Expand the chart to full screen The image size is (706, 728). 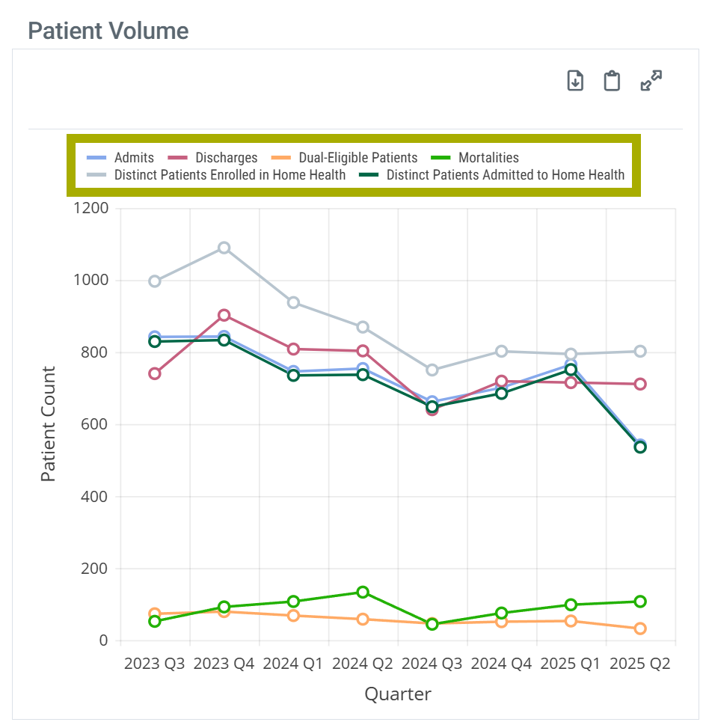pos(651,81)
